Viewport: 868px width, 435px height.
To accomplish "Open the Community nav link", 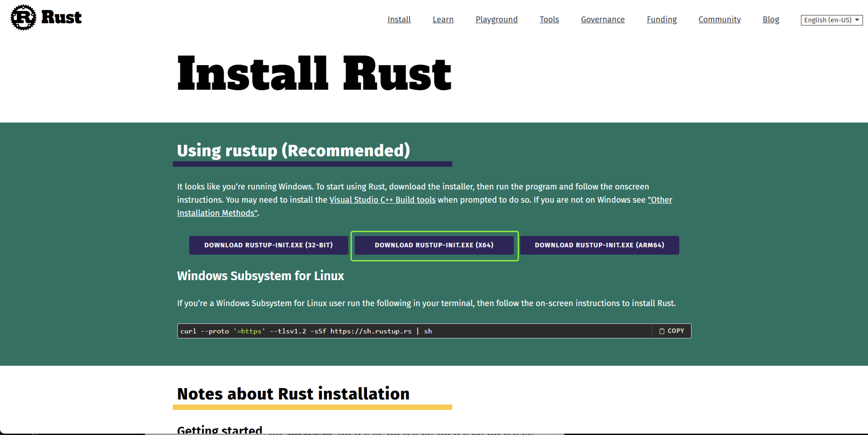I will [x=719, y=20].
